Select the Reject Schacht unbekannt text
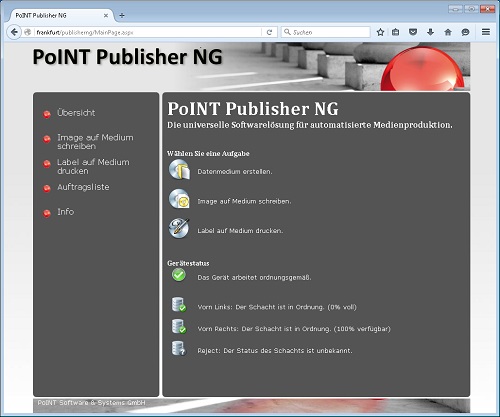Image resolution: width=500 pixels, height=417 pixels. tap(275, 351)
